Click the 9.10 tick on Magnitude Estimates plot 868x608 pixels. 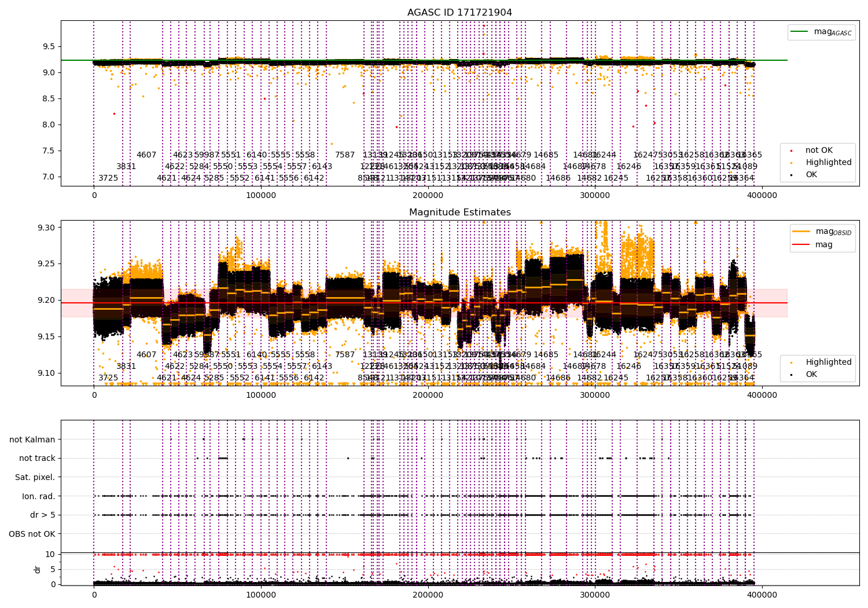click(x=46, y=373)
